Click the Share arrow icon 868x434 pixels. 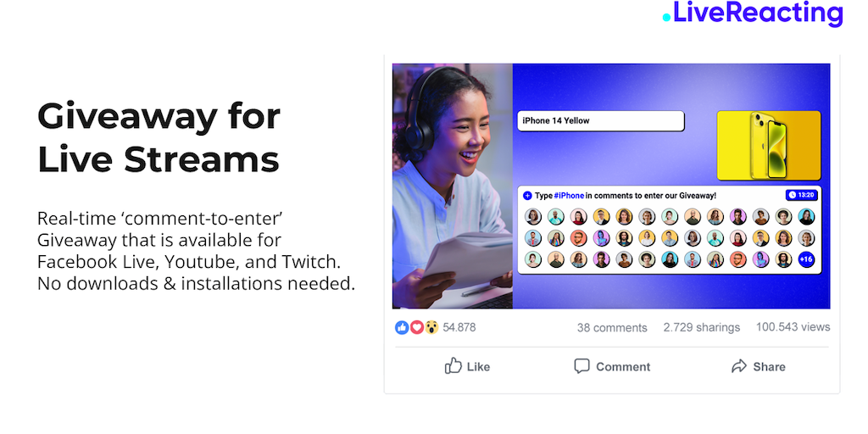[x=738, y=366]
